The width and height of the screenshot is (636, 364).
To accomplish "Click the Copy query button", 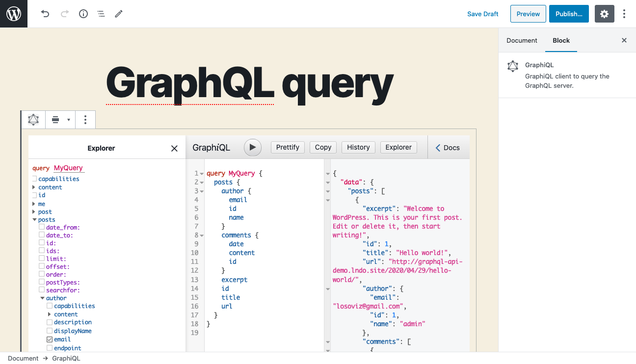I will pyautogui.click(x=323, y=147).
